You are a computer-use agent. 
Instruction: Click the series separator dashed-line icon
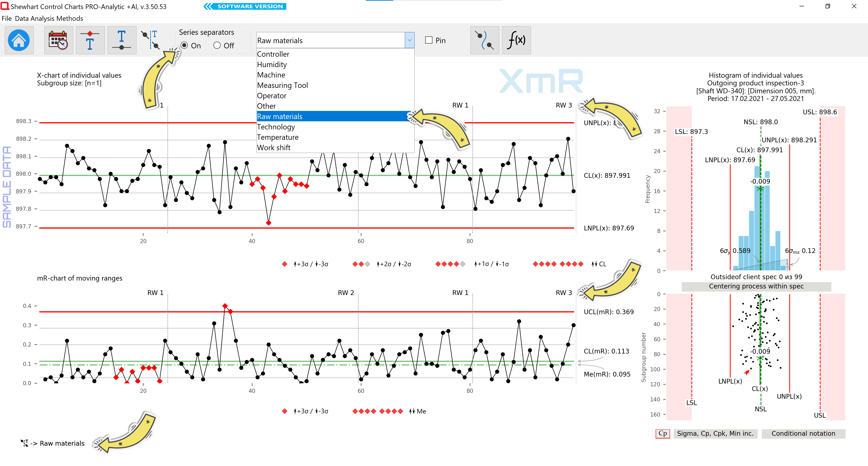click(151, 40)
